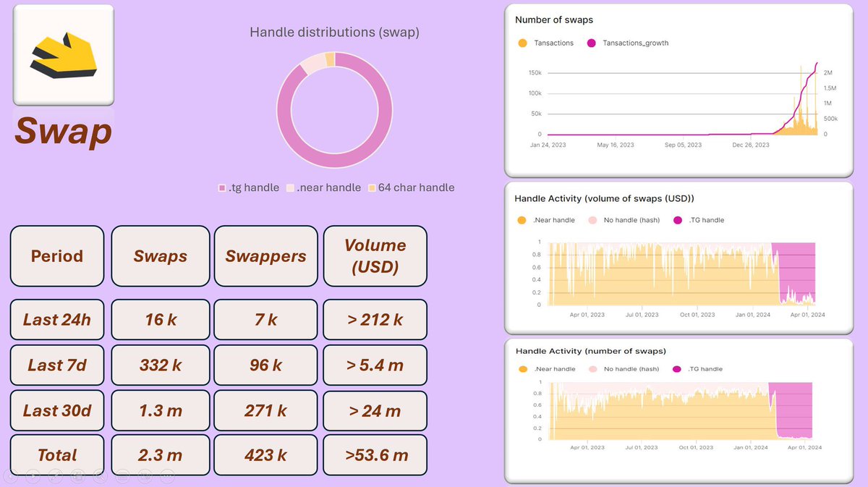The height and width of the screenshot is (487, 868).
Task: Open the see all slides grid icon
Action: click(x=78, y=476)
